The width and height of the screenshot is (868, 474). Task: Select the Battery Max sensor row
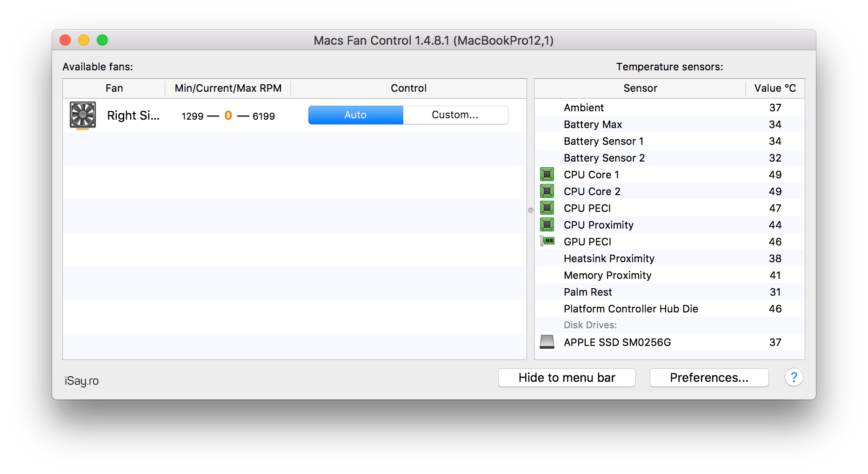[x=669, y=124]
